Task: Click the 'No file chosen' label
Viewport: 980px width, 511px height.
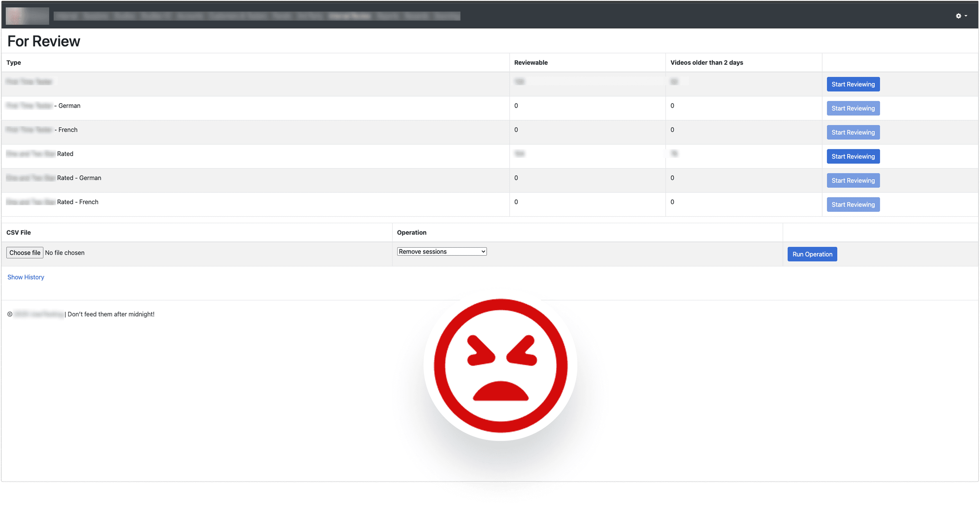Action: click(65, 252)
